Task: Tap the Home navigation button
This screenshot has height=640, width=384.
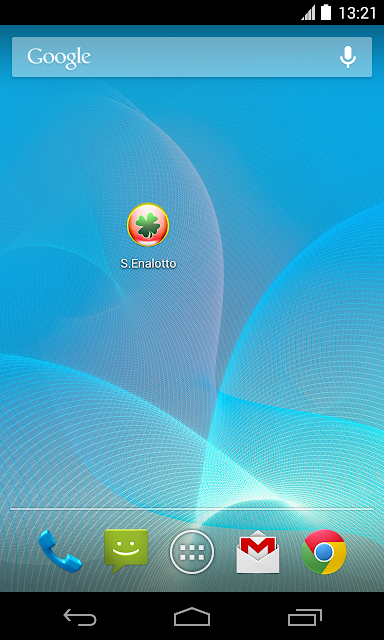Action: [x=192, y=617]
